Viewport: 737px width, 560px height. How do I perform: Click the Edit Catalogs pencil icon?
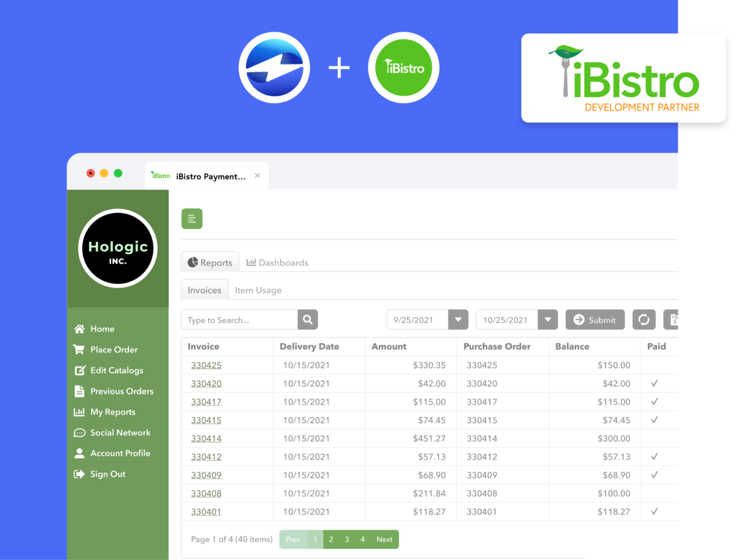tap(80, 371)
